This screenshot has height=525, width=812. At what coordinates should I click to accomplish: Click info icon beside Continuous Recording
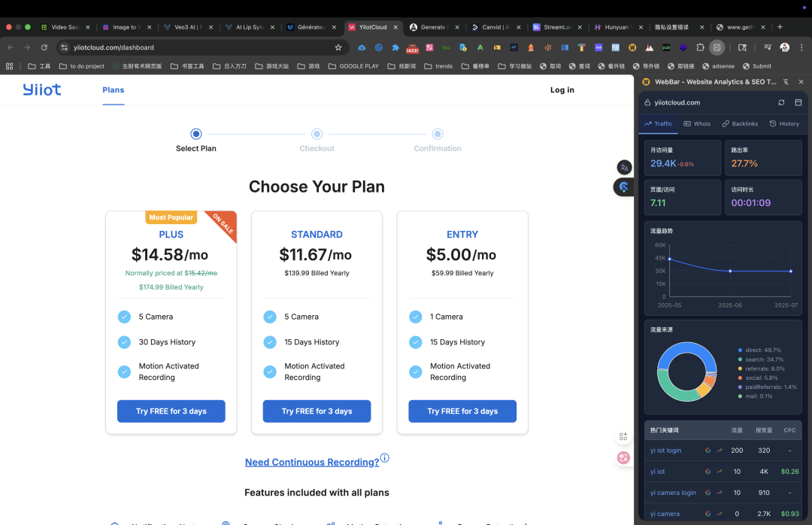click(385, 457)
